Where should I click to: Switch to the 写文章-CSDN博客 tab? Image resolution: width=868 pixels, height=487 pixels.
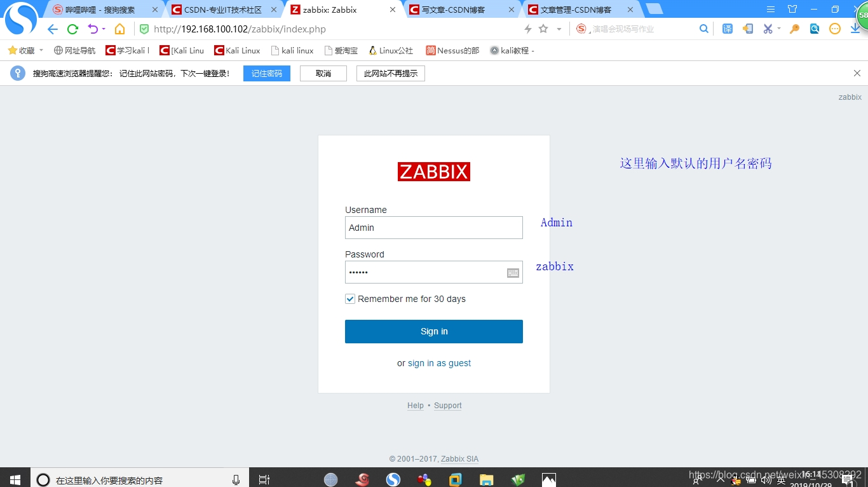point(461,10)
